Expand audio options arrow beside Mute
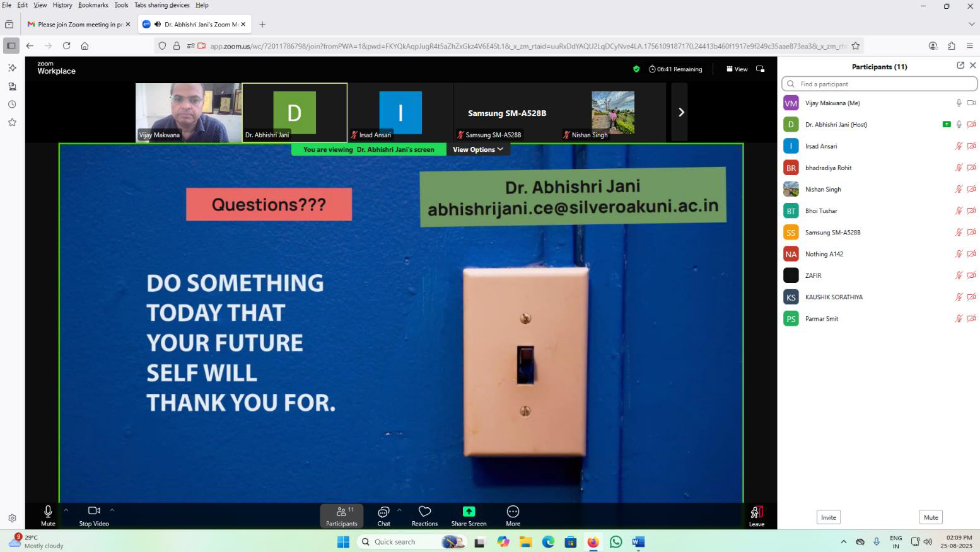Viewport: 980px width, 552px height. point(66,510)
